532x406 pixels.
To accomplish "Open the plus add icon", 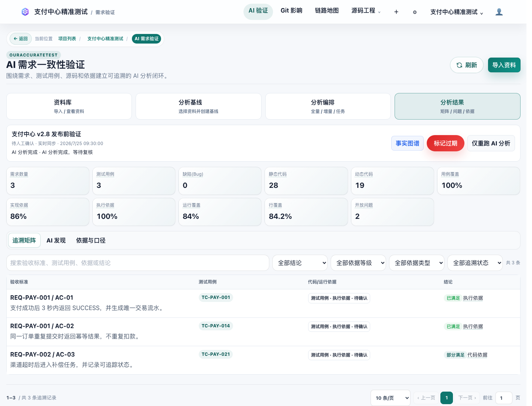I will click(396, 12).
